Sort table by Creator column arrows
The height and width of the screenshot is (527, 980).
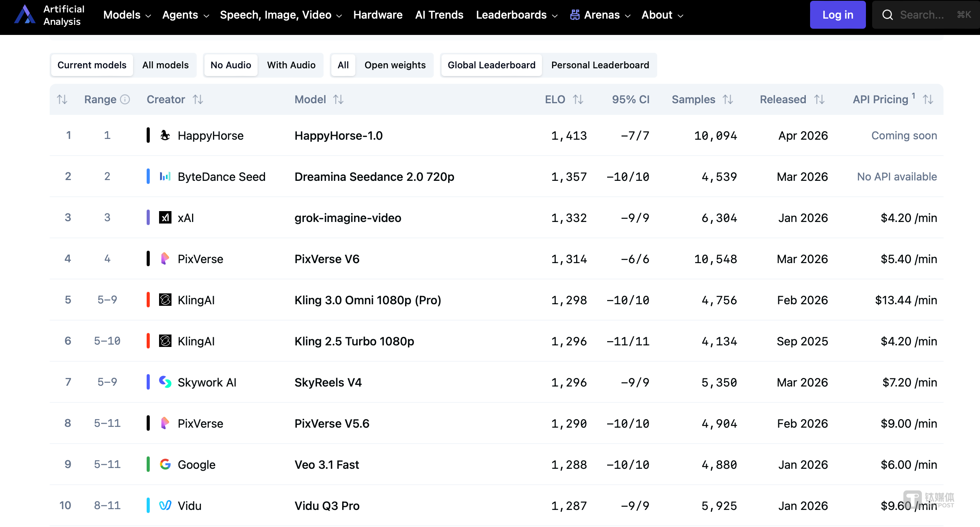[x=198, y=100]
